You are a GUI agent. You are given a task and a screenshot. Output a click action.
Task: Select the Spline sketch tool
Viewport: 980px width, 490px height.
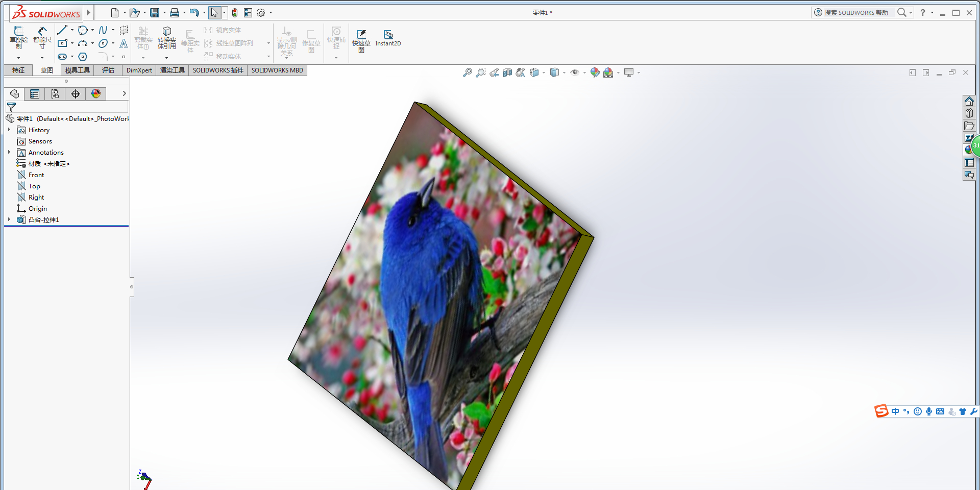(x=103, y=30)
